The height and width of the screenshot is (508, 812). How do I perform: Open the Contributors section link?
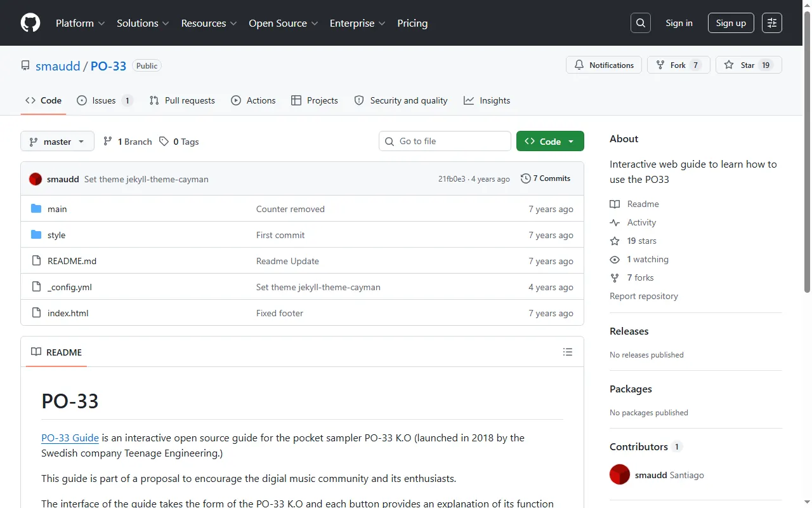[x=646, y=446]
